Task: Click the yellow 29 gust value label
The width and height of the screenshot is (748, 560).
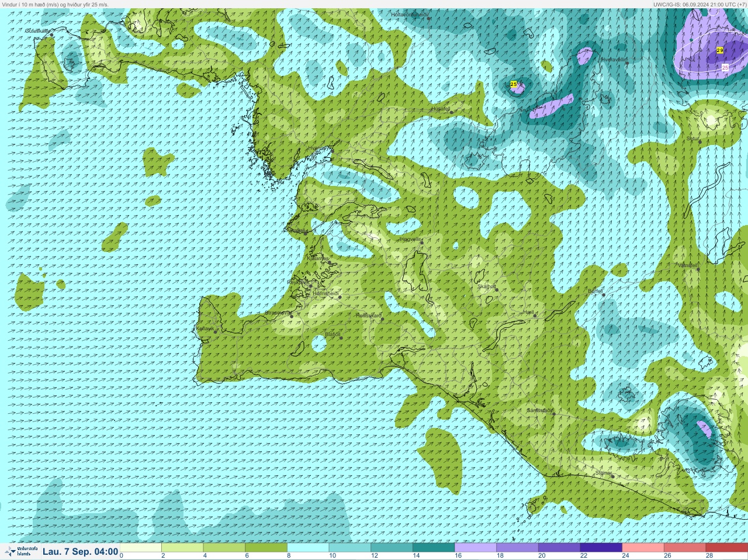Action: 720,51
